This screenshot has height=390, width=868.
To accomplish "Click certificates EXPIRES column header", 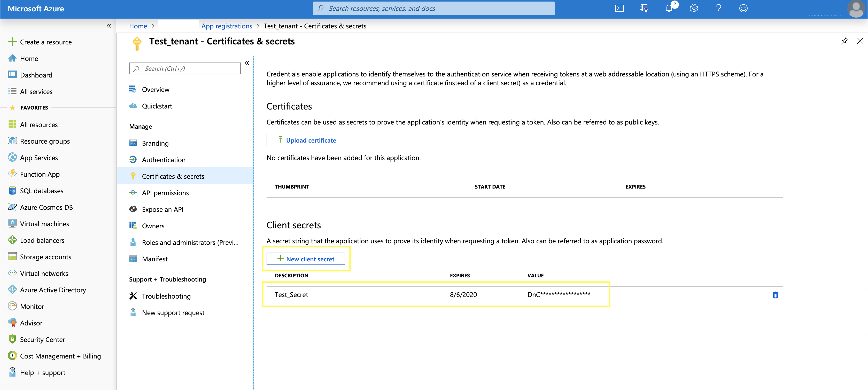I will tap(636, 186).
